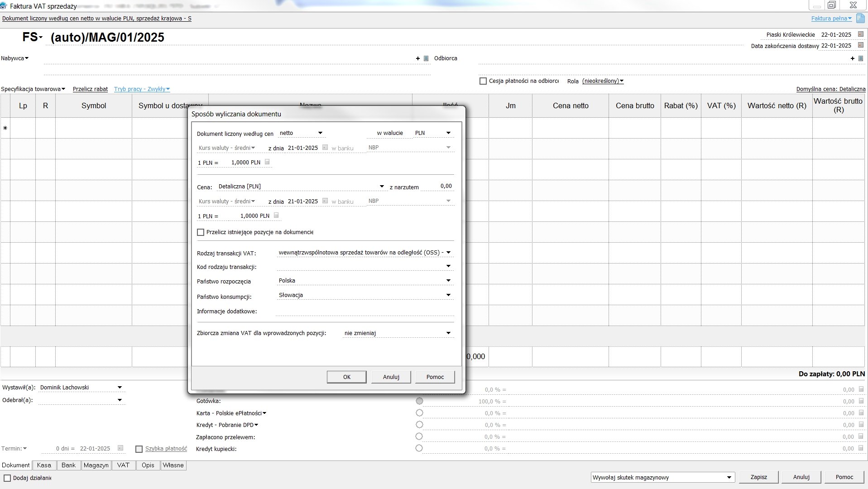This screenshot has height=489, width=868.
Task: Open the VAT tab
Action: [x=123, y=465]
